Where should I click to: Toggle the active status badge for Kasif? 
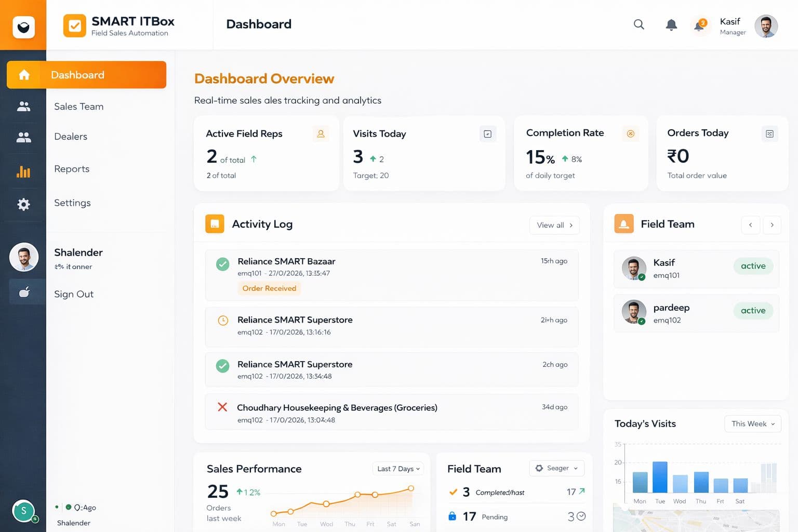click(x=753, y=266)
